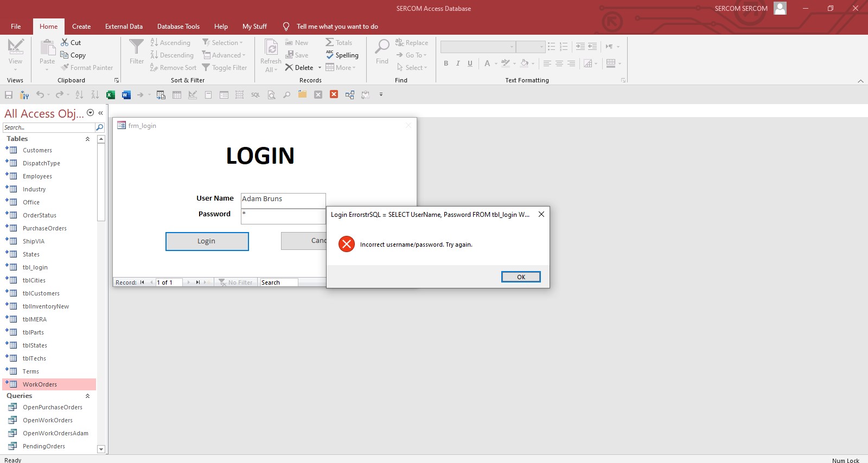
Task: Expand the Delete dropdown arrow
Action: tap(320, 68)
